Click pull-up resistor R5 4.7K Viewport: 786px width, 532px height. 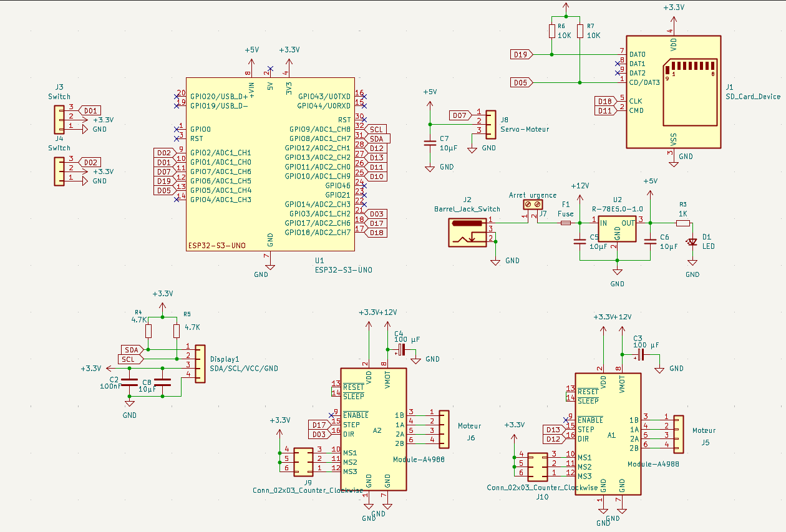pos(177,331)
